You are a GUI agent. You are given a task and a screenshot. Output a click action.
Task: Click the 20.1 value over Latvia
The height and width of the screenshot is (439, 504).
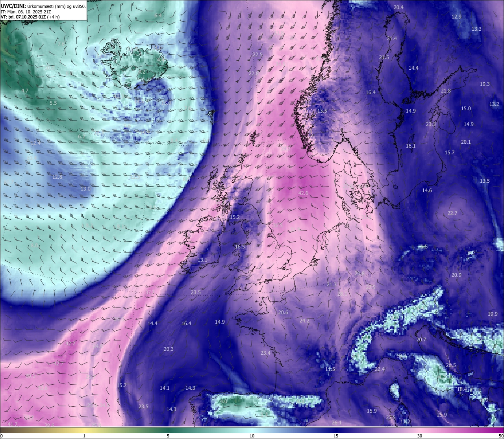[466, 142]
